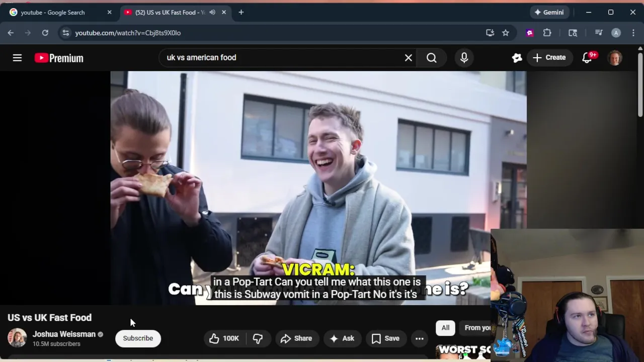Open the sparkle icon beside the Create button
This screenshot has height=362, width=644.
click(517, 58)
